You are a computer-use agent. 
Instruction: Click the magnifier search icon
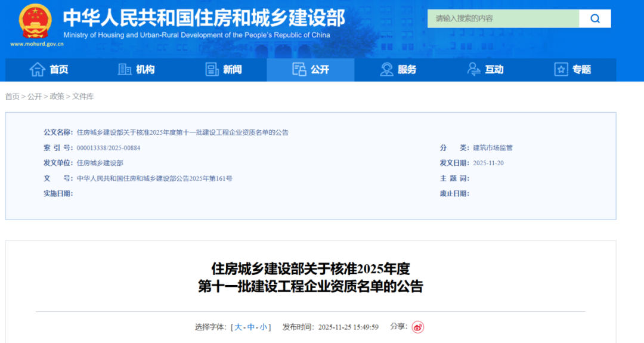595,18
